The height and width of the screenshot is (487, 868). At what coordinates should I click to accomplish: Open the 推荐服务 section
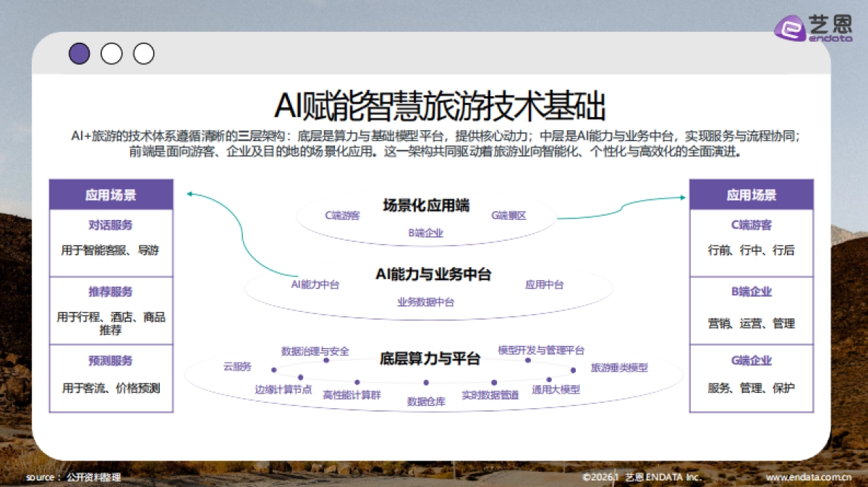click(x=111, y=292)
